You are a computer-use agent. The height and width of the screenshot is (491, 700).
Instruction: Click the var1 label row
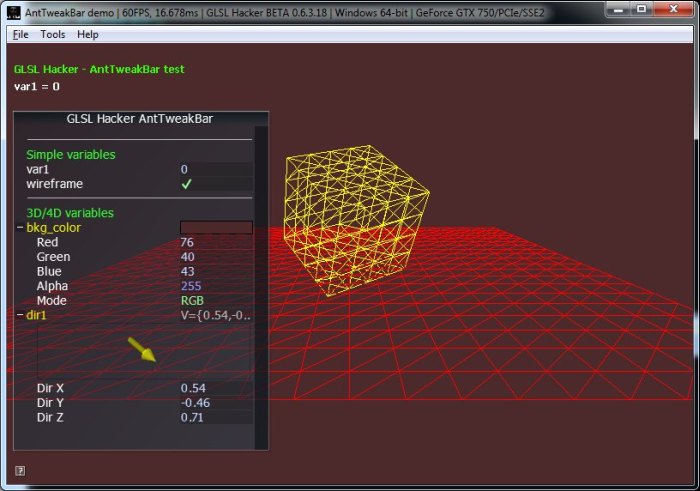(38, 169)
